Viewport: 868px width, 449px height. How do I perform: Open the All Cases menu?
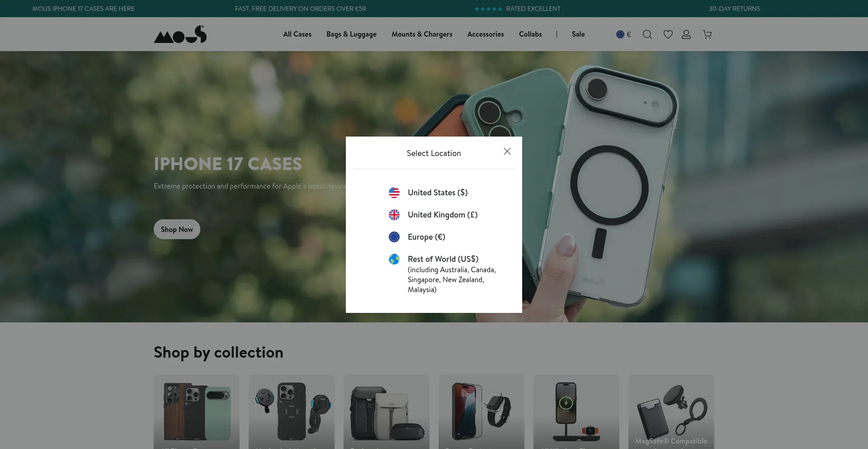pos(297,34)
